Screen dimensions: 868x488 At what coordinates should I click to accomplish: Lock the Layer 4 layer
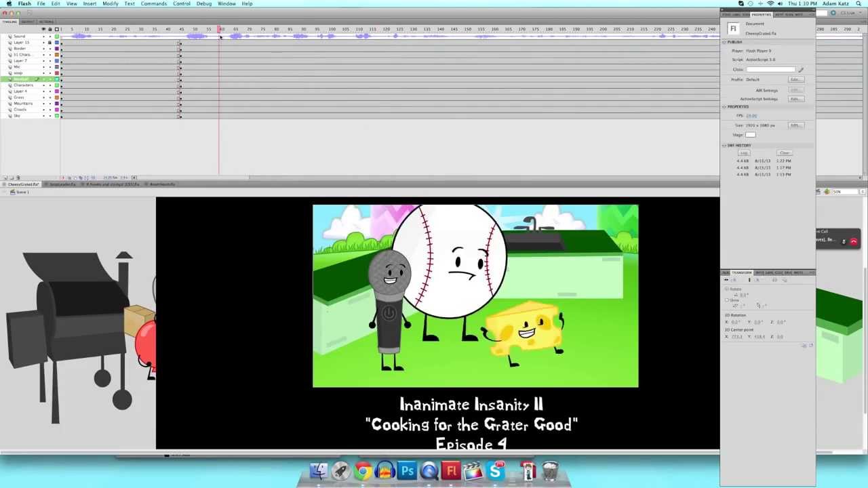pyautogui.click(x=50, y=91)
